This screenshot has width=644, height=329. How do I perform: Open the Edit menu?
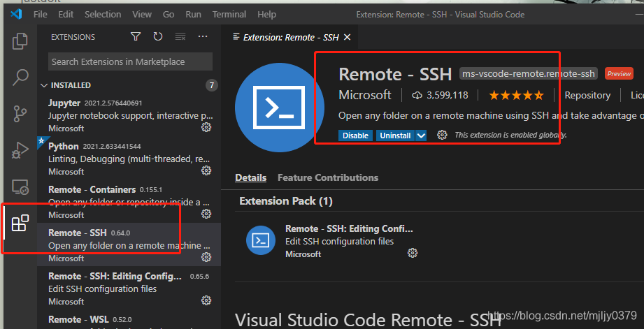coord(66,15)
